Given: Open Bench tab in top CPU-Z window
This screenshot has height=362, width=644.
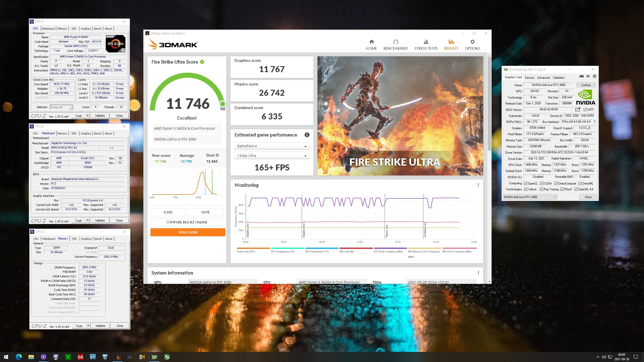Looking at the screenshot, I should coord(98,29).
